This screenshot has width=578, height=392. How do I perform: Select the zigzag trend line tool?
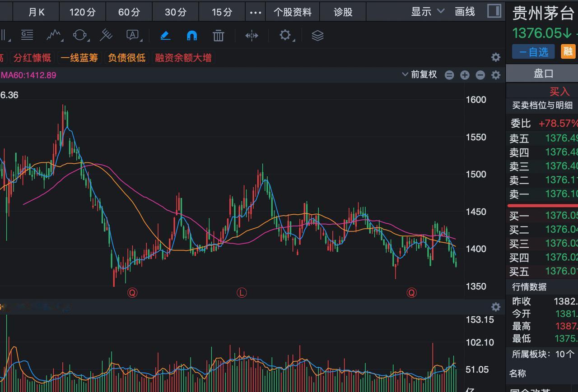click(53, 35)
